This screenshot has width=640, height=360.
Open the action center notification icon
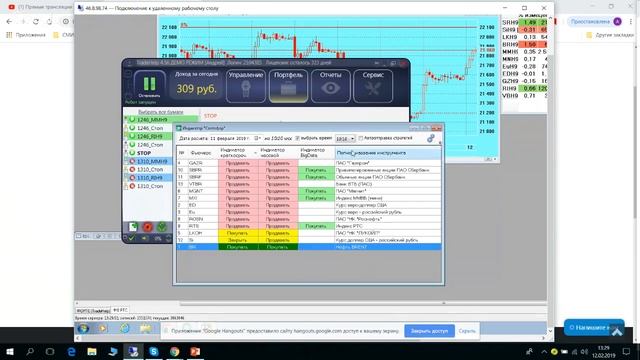coord(627,351)
